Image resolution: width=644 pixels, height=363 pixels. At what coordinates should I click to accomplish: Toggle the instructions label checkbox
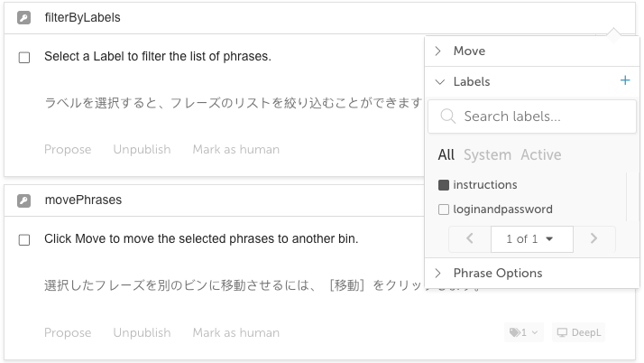[x=444, y=185]
